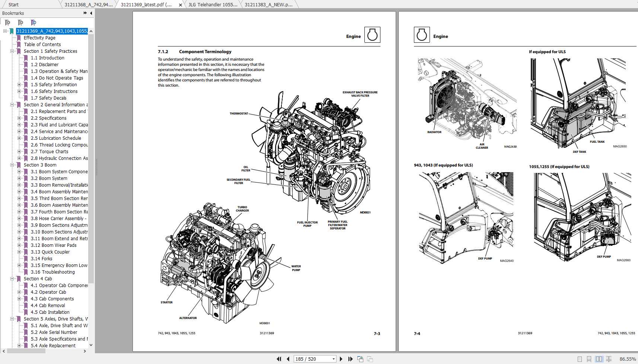
Task: Select the 3.14 Forks bookmark
Action: coord(42,258)
